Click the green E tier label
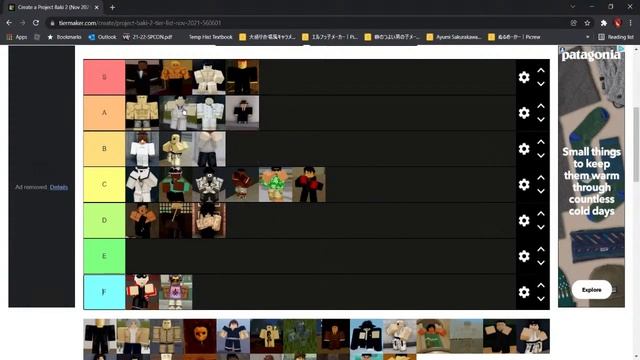The image size is (640, 360). (104, 256)
